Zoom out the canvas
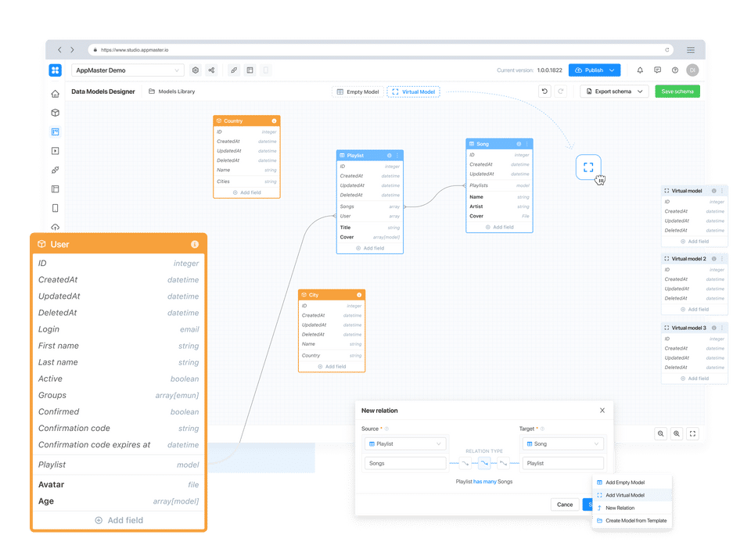751x560 pixels. coord(660,433)
